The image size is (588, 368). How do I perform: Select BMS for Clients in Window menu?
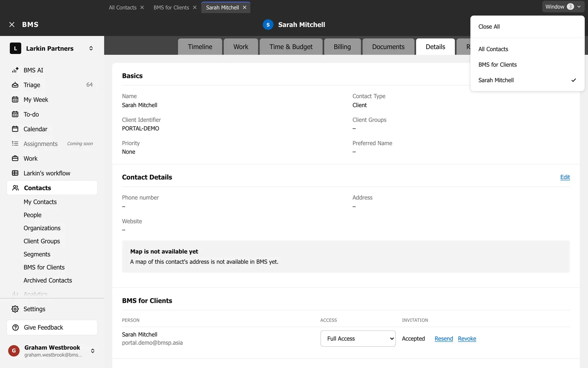pos(528,65)
